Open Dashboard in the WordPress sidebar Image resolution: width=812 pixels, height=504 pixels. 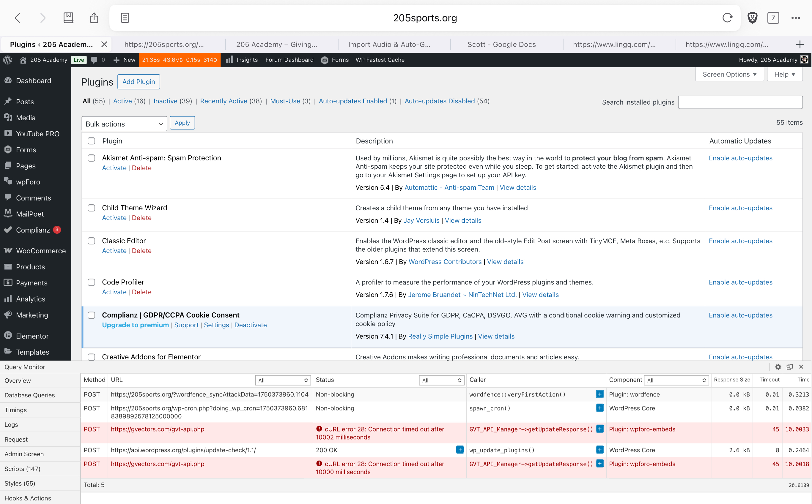coord(33,80)
